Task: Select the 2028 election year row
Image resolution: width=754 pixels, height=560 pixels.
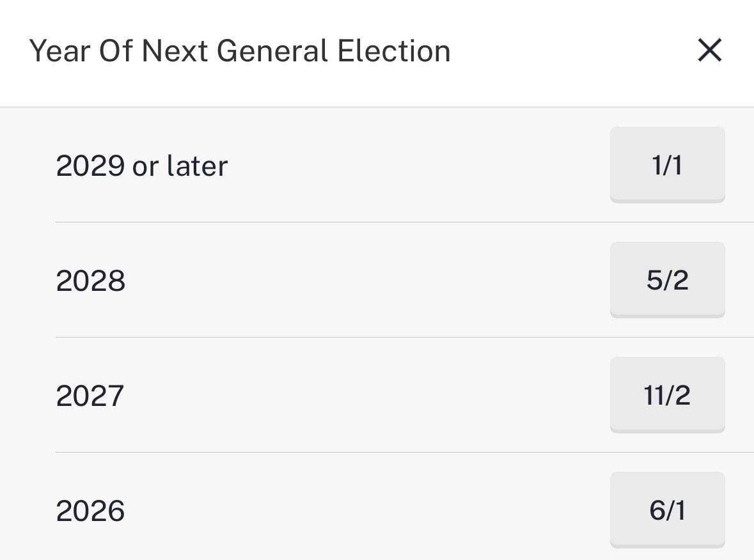Action: (x=404, y=280)
